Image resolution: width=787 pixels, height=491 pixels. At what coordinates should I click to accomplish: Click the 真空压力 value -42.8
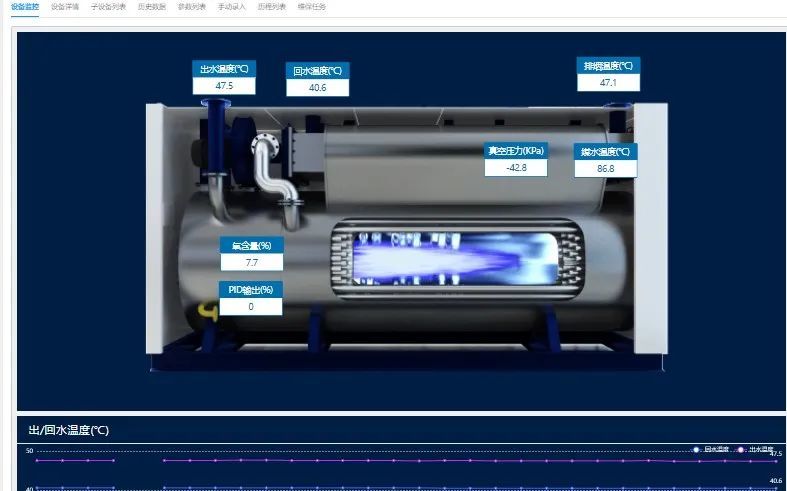[516, 167]
